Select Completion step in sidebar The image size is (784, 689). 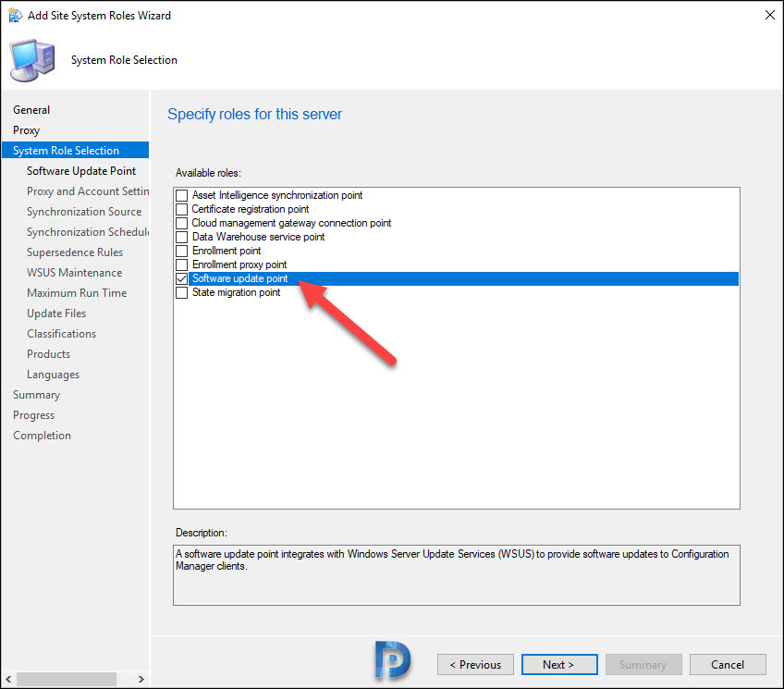[x=42, y=436]
